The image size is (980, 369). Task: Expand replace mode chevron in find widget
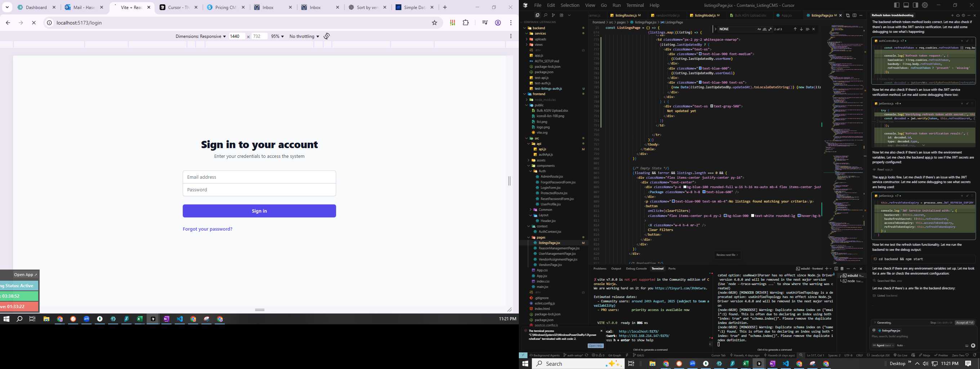pos(716,29)
